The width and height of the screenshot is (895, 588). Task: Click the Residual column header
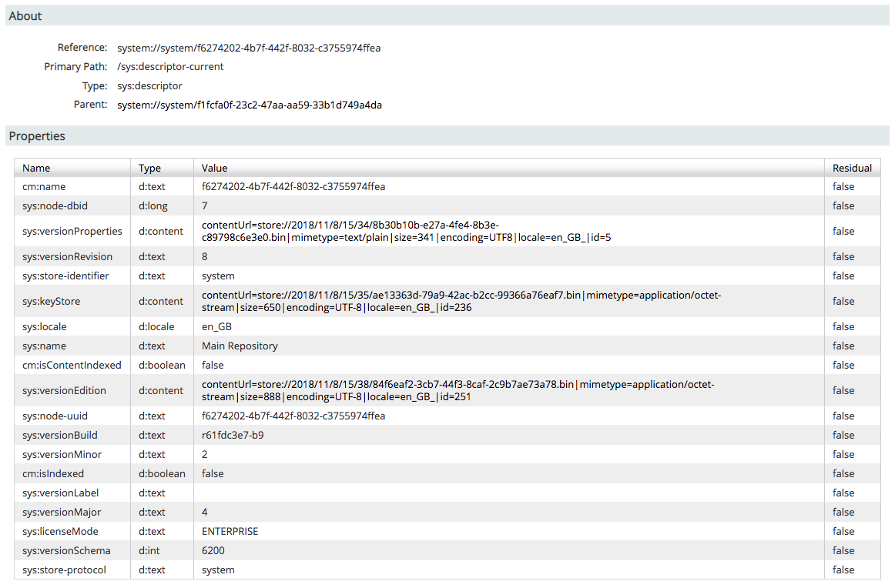[852, 169]
